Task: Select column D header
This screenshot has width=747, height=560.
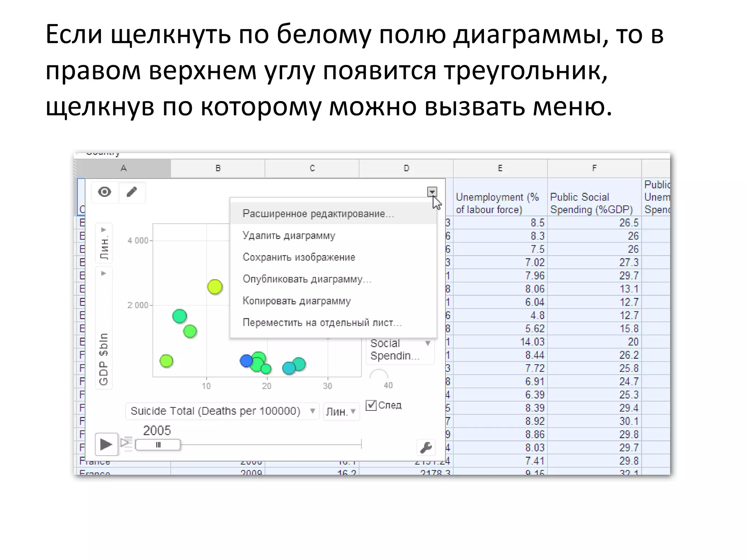Action: pyautogui.click(x=406, y=168)
